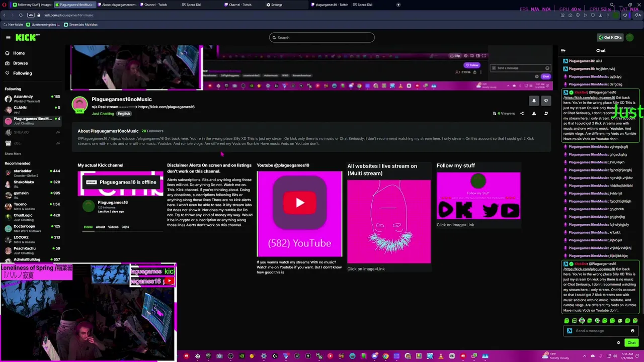Screen dimensions: 644x362
Task: Open Streamlabs Multichat bookmark
Action: click(x=81, y=25)
